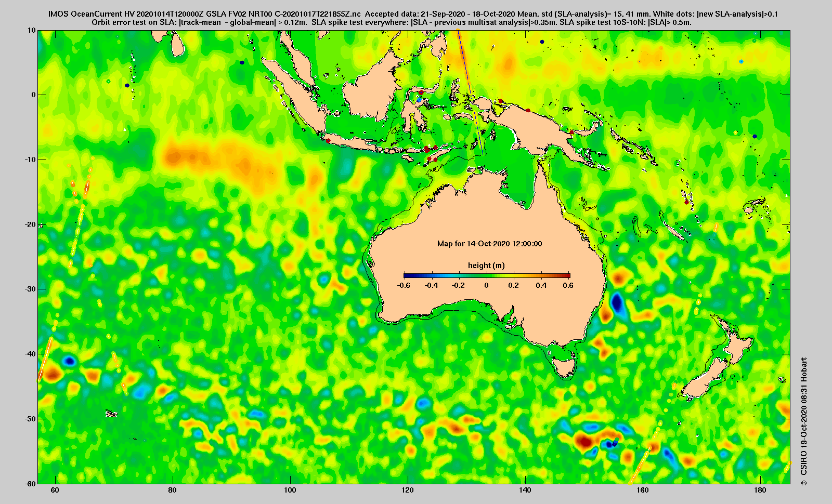
Task: Click the height colorbar gradient
Action: (x=487, y=275)
